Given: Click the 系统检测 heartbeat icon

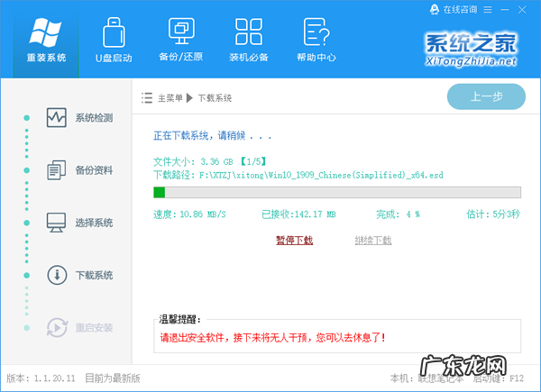Looking at the screenshot, I should click(57, 117).
